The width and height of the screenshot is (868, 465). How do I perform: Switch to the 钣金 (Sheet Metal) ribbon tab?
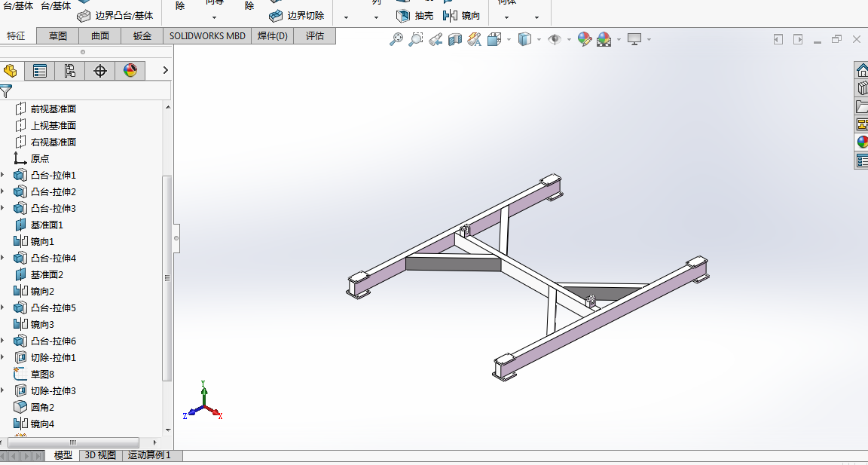[x=142, y=36]
